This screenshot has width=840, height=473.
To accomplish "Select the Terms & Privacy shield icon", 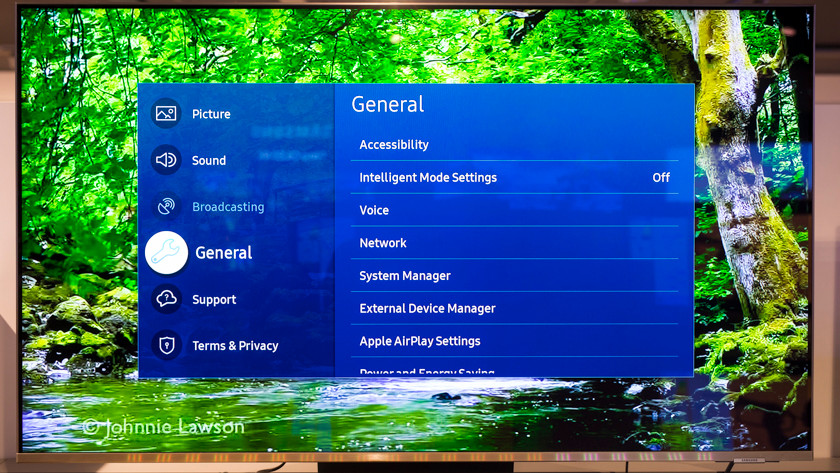I will (166, 345).
